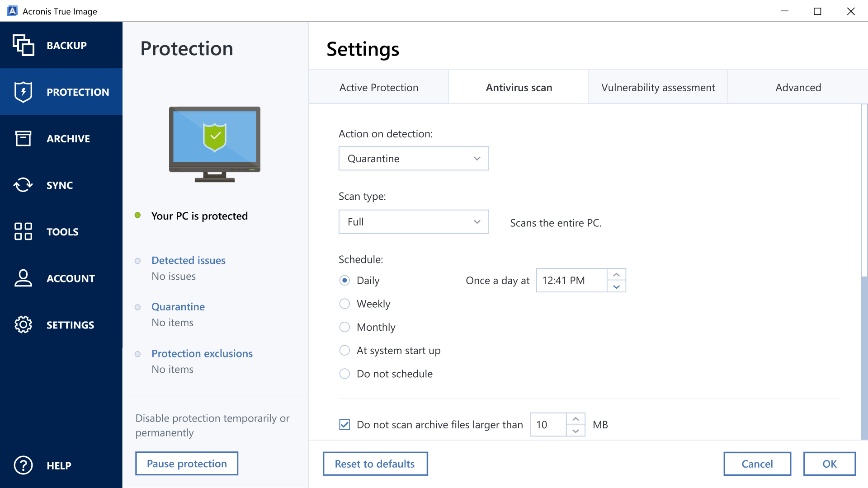Choose 'At system start up' scheduling

pos(344,350)
